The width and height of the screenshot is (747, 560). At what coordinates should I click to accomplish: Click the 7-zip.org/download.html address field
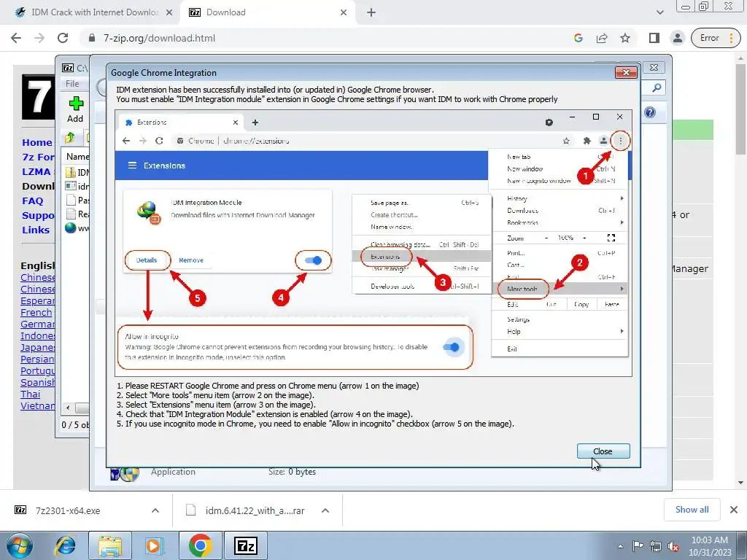tap(159, 38)
